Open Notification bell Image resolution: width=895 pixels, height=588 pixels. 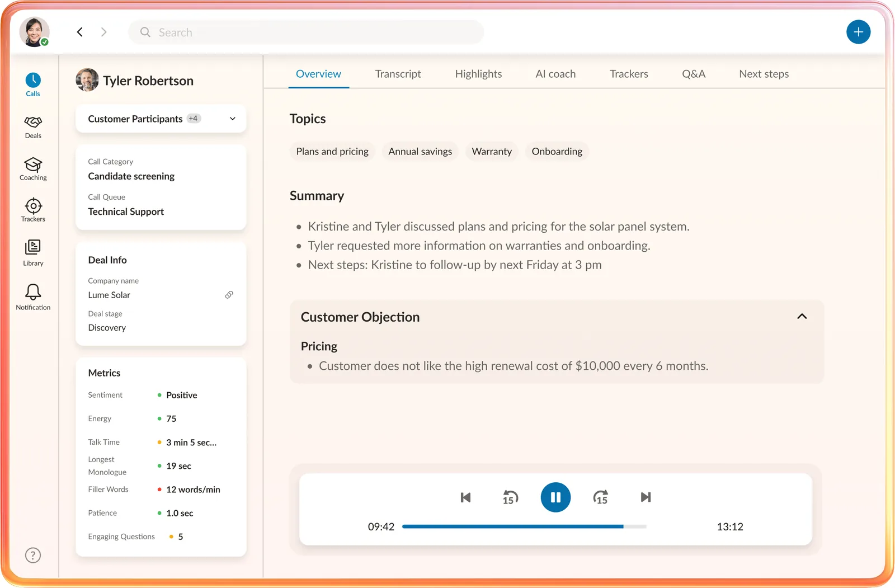33,297
